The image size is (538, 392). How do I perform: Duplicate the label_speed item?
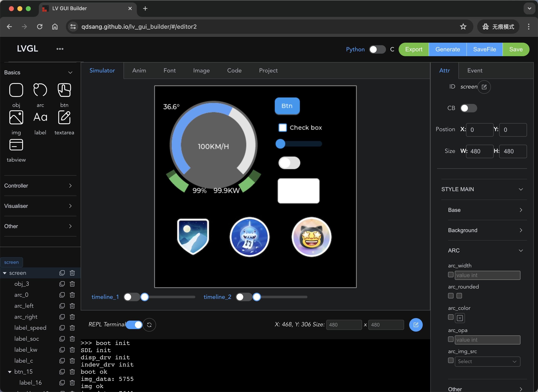62,328
